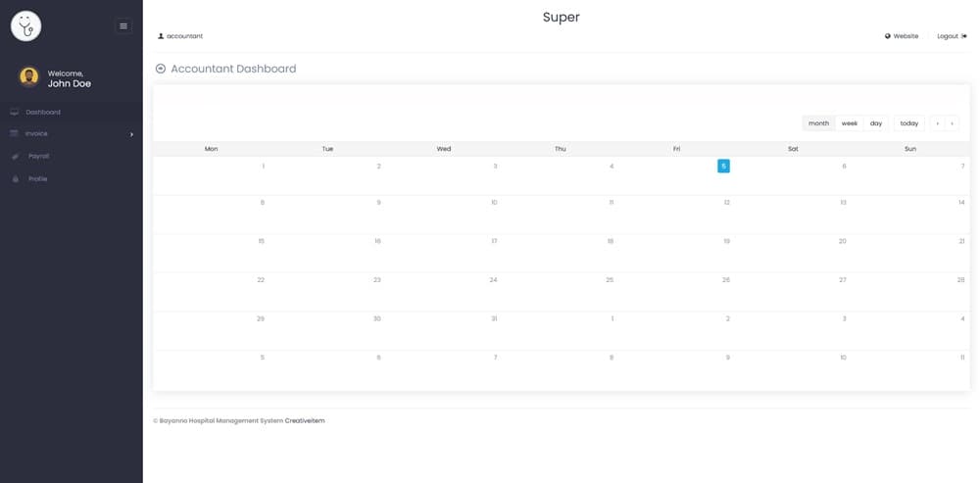Switch the calendar to week view
980x483 pixels.
850,123
